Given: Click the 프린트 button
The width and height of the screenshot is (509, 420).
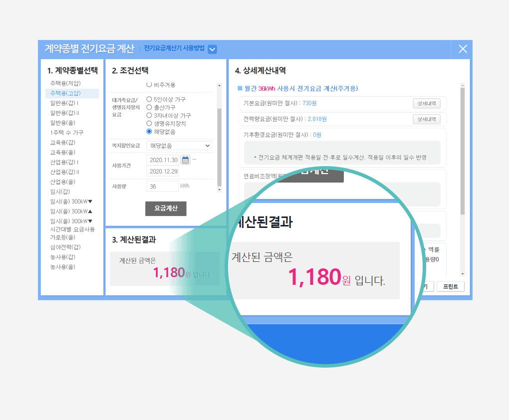Looking at the screenshot, I should (x=450, y=287).
